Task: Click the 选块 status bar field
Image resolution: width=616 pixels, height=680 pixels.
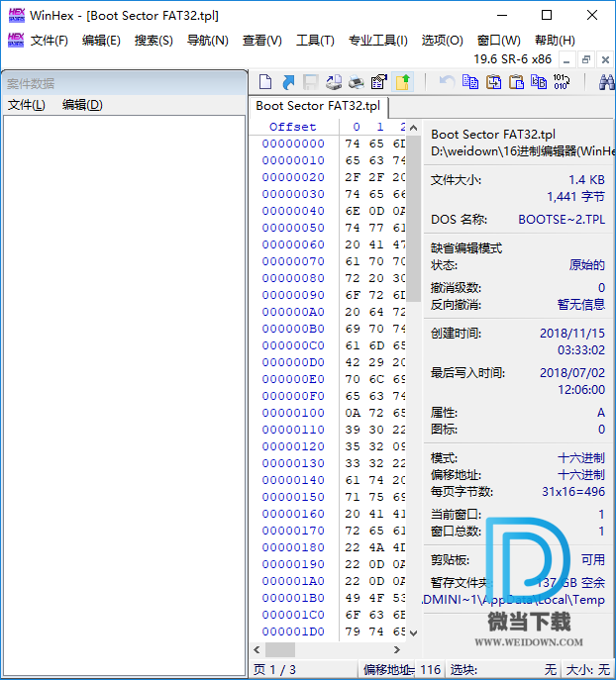Action: [503, 670]
